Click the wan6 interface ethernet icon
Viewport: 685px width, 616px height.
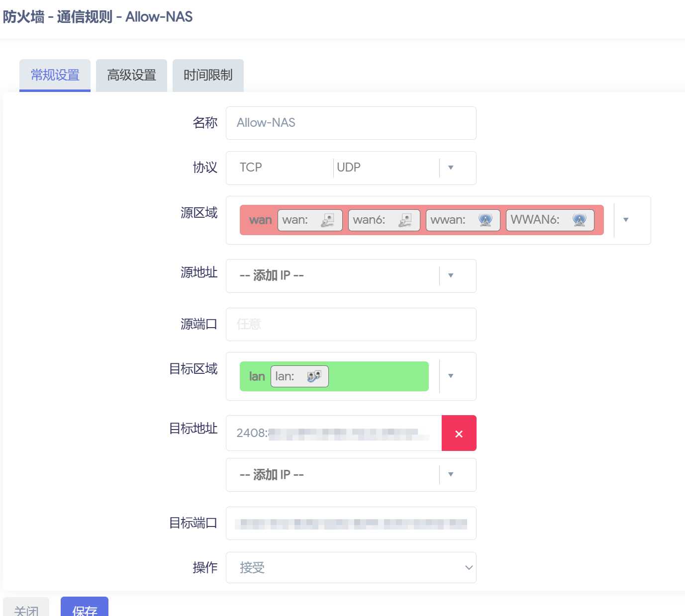[405, 220]
